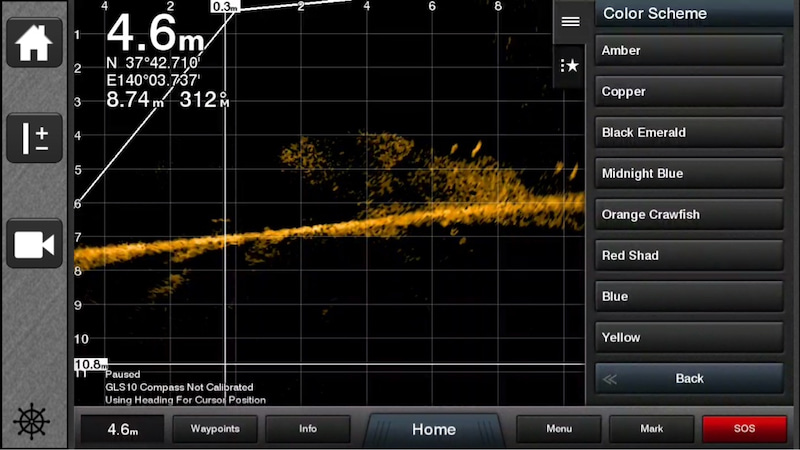Pick the Orange Crawfish scheme
Image resolution: width=800 pixels, height=450 pixels.
(689, 215)
